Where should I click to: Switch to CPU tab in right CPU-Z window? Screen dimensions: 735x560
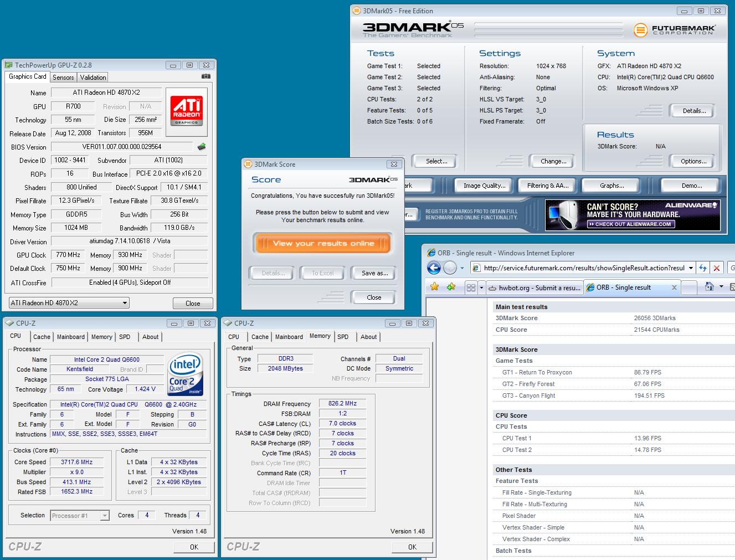coord(234,337)
